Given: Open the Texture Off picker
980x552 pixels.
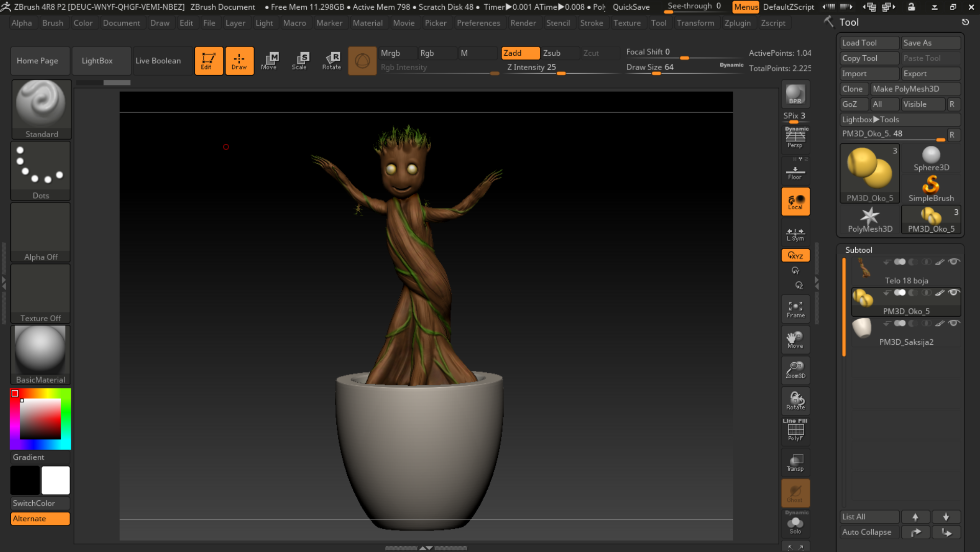Looking at the screenshot, I should click(41, 293).
